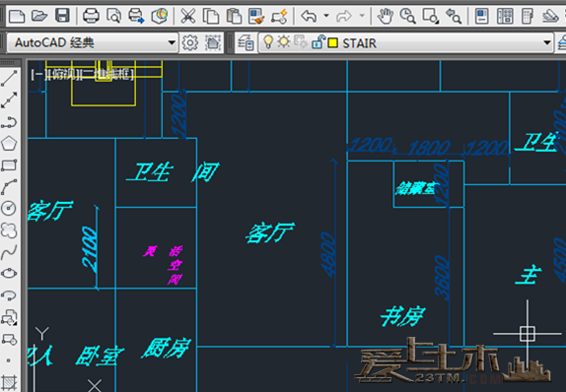566x392 pixels.
Task: Expand the AutoCAD 经典 workspace dropdown
Action: click(x=172, y=43)
